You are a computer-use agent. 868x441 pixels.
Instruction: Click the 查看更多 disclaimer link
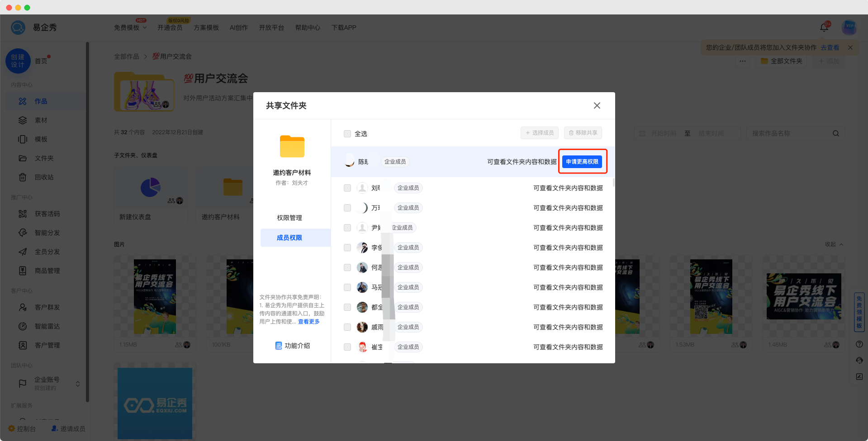pyautogui.click(x=309, y=322)
